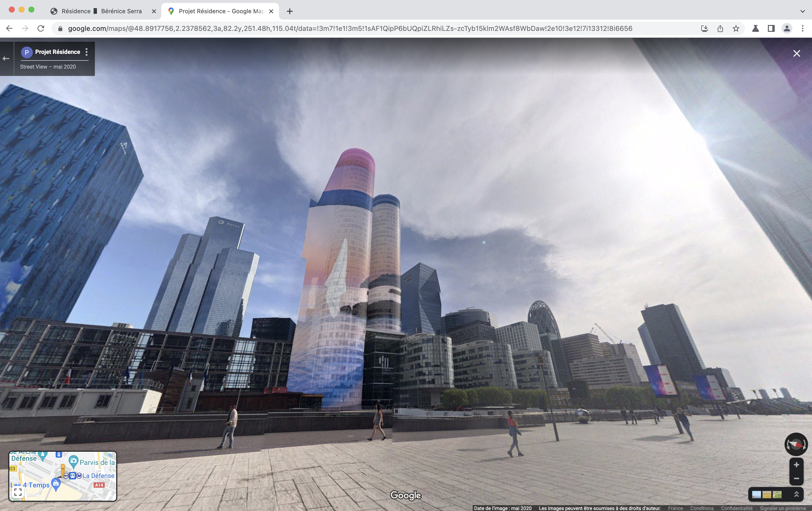This screenshot has height=511, width=812.
Task: Click La Défense metro label on minimap
Action: (x=99, y=476)
